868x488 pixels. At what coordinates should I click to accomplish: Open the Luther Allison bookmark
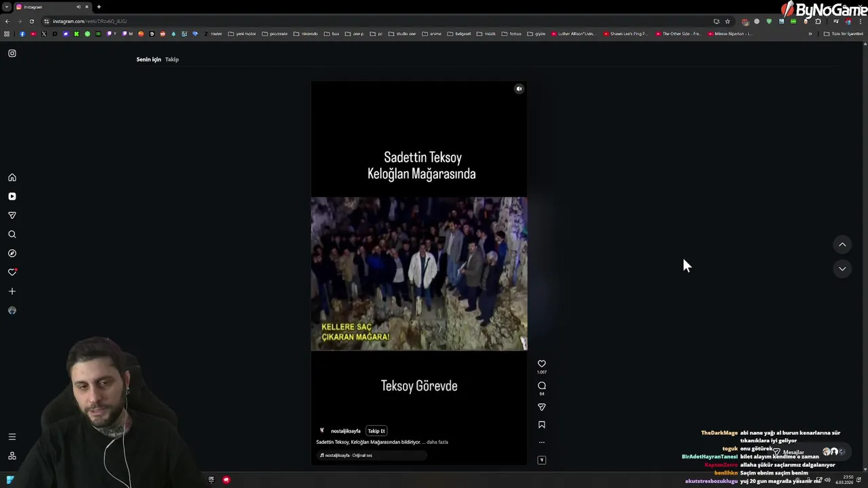tap(573, 34)
